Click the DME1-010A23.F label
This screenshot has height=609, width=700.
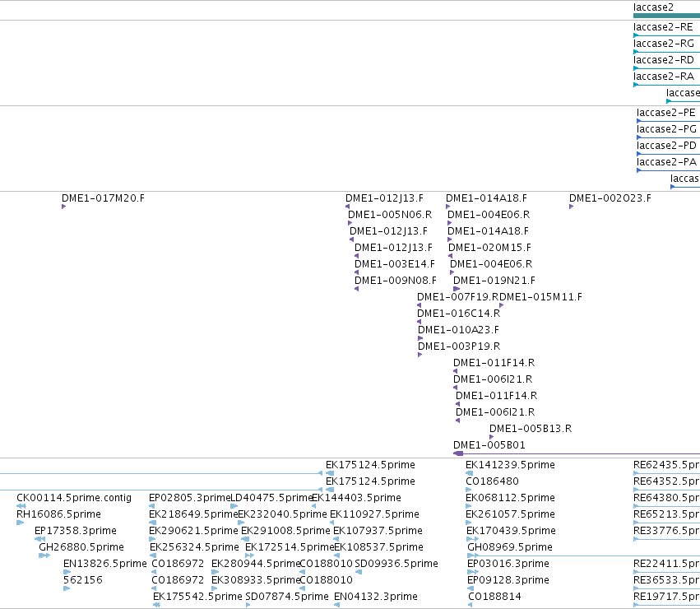point(458,330)
